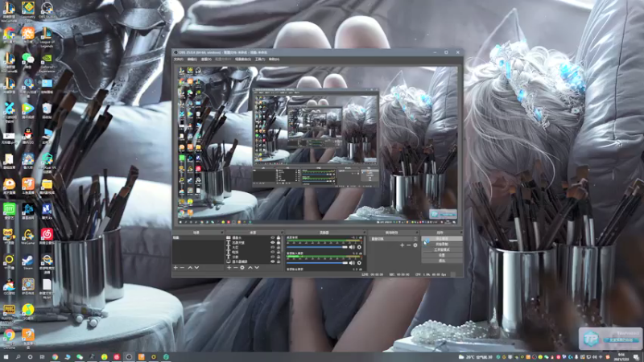Adjust 桌面音频 volume slider

coord(317,247)
